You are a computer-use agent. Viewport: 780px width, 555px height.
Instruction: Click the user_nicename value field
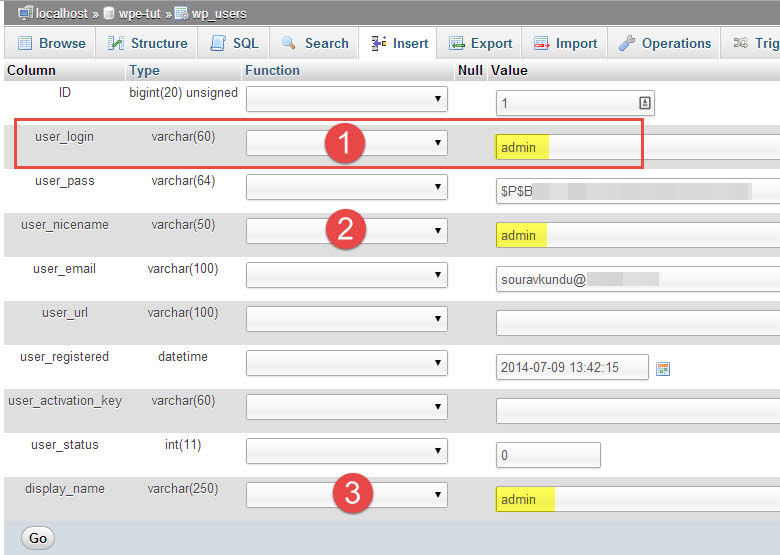(638, 235)
